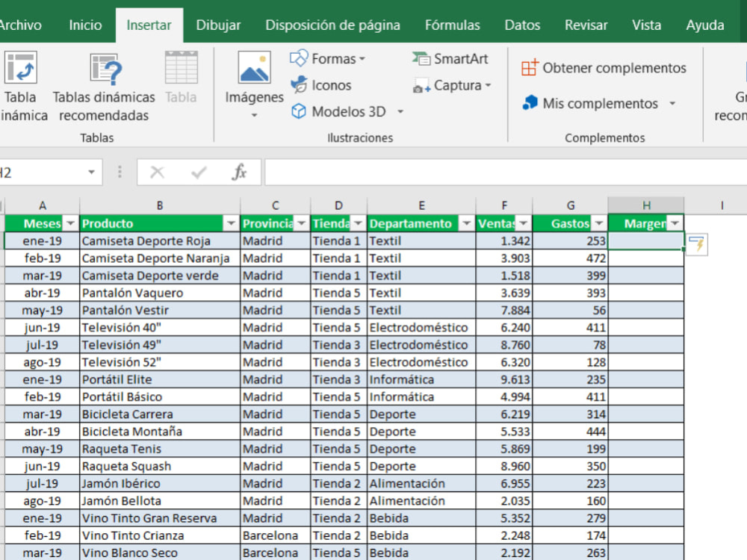This screenshot has width=747, height=560.
Task: Open the Revisar tab
Action: 586,25
